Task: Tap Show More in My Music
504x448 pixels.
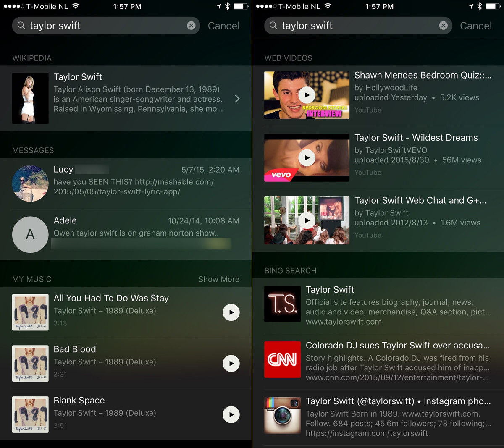Action: point(219,279)
